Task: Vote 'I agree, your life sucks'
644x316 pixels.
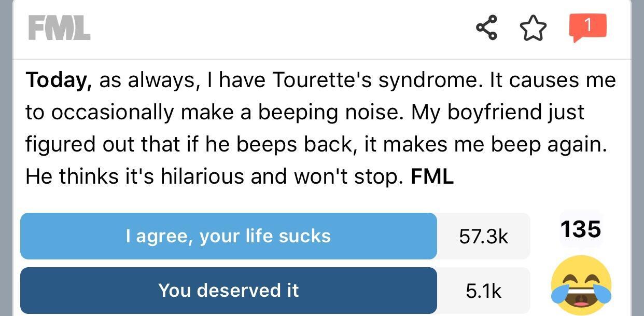Action: click(x=228, y=236)
